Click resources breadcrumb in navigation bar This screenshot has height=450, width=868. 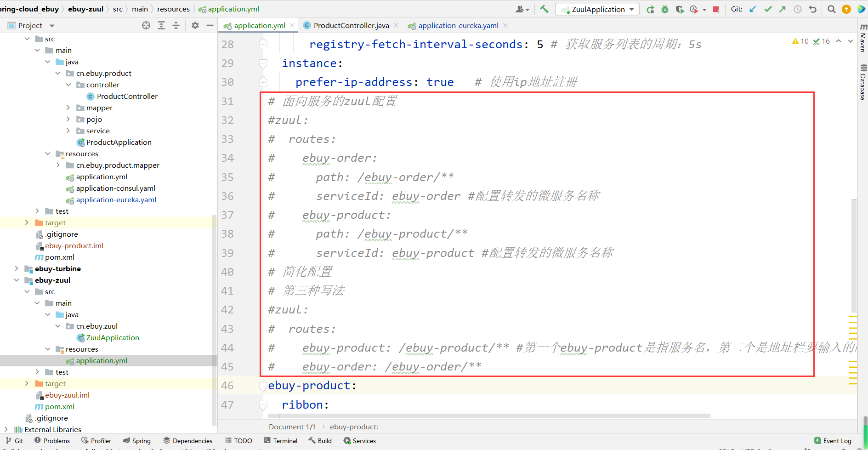click(x=173, y=9)
